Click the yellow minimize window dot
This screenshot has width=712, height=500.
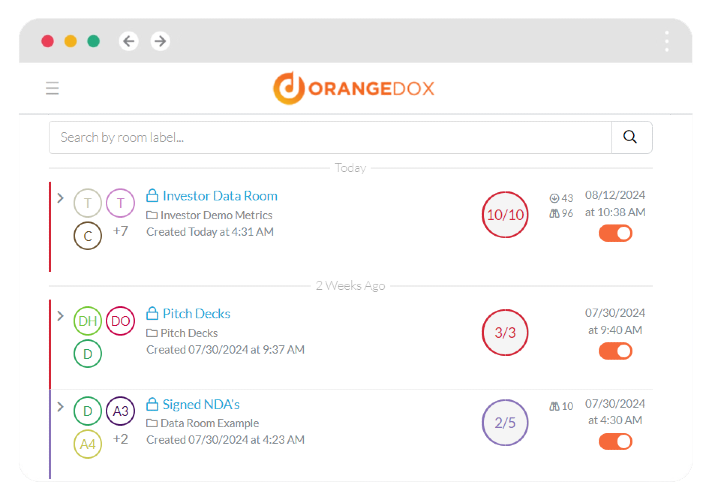click(70, 41)
